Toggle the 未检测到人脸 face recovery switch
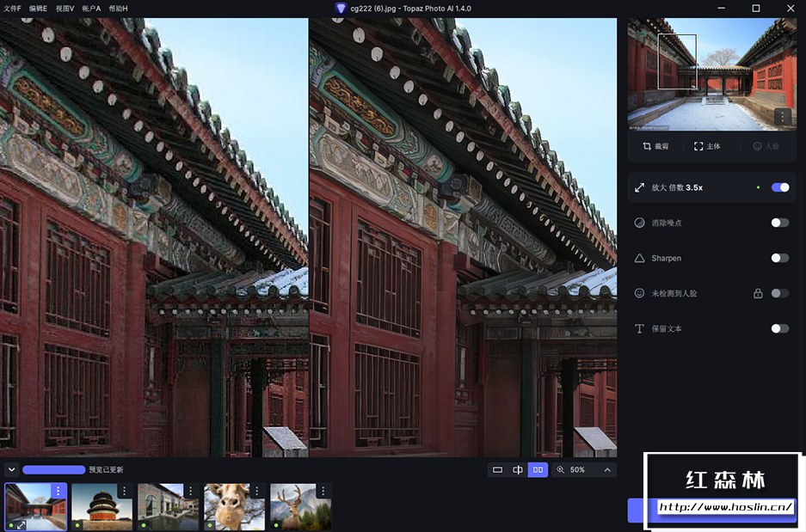806x532 pixels. 780,293
